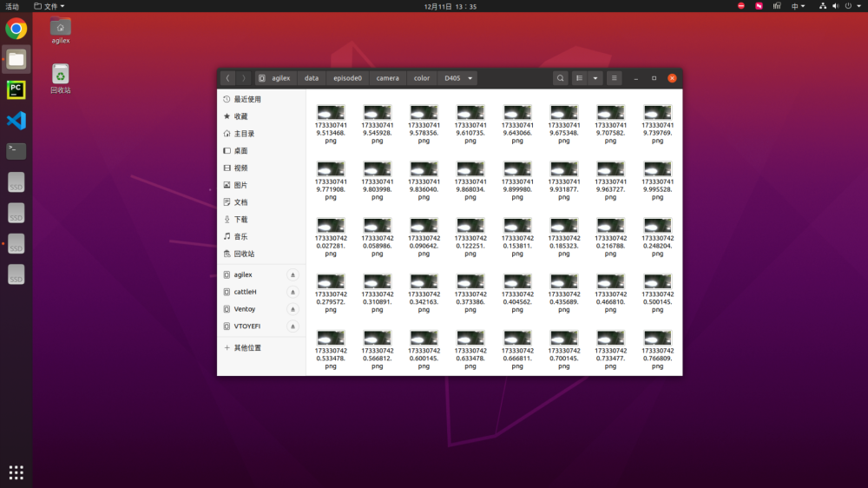This screenshot has width=868, height=488.
Task: Go back with the left arrow button
Action: pos(227,78)
